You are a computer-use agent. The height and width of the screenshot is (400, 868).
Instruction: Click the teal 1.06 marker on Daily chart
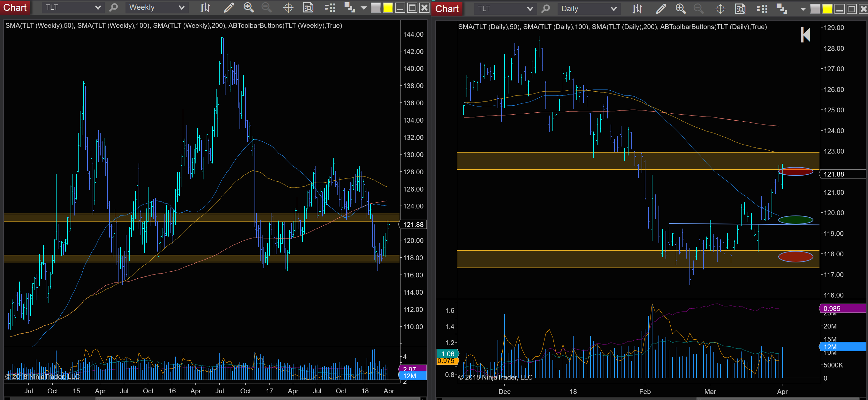(448, 354)
